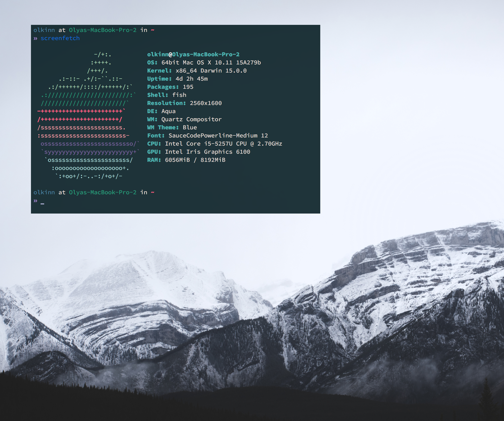Click the WM Theme Blue entry
Viewport: 504px width, 421px height.
pyautogui.click(x=172, y=128)
